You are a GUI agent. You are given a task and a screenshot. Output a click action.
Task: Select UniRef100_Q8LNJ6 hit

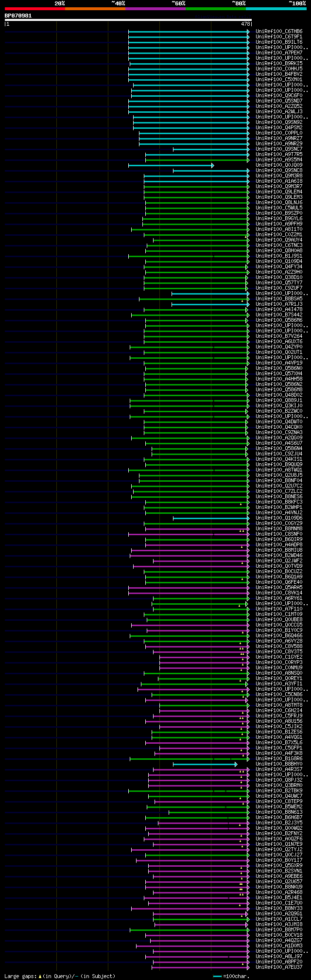tap(279, 202)
